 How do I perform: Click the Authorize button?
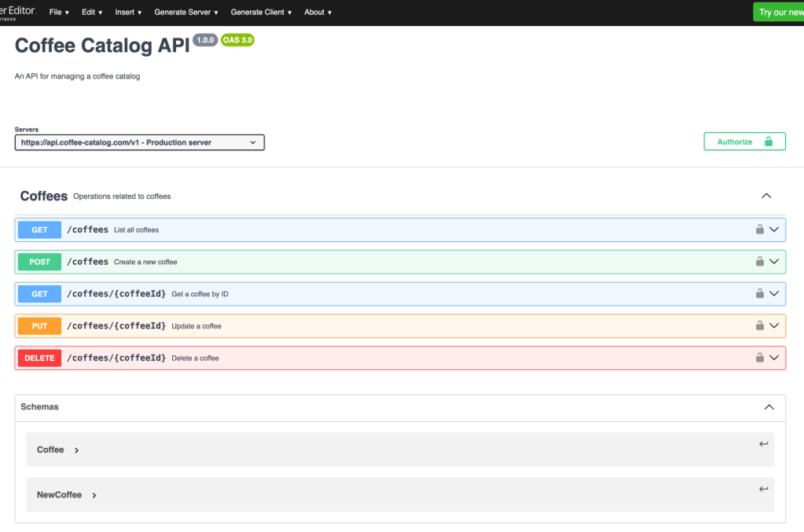coord(744,141)
